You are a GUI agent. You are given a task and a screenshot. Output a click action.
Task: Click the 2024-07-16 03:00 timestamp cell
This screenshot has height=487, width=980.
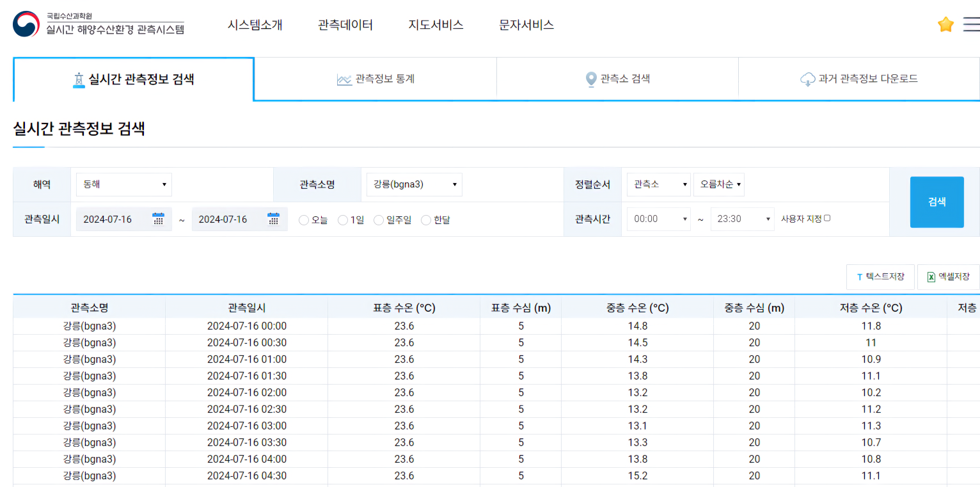(x=247, y=426)
